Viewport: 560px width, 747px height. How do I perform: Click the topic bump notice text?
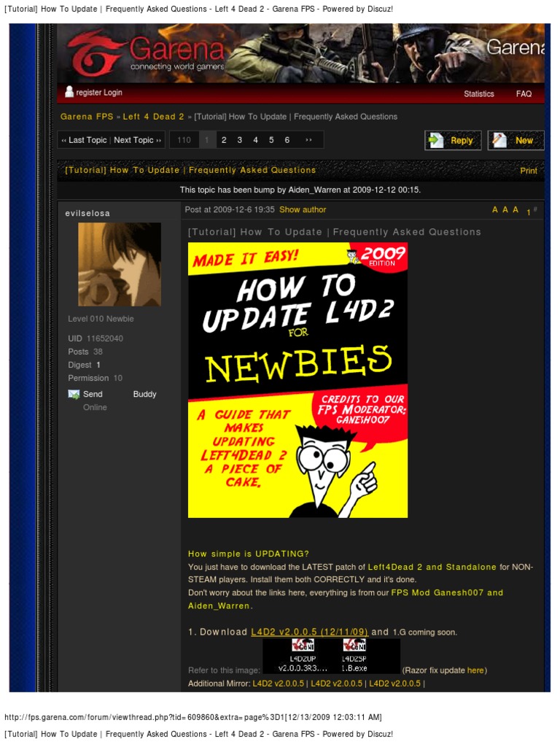point(300,190)
